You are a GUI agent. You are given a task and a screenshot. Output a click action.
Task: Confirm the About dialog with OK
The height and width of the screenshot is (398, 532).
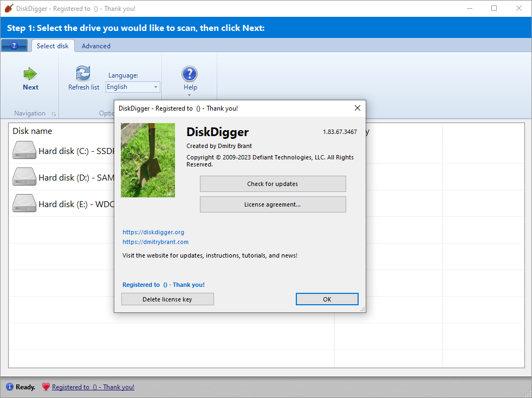pos(327,299)
